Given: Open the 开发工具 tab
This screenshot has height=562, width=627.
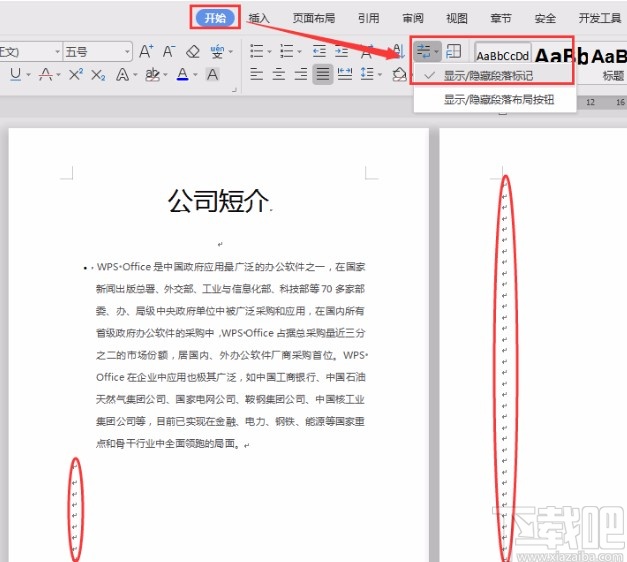Looking at the screenshot, I should point(600,18).
